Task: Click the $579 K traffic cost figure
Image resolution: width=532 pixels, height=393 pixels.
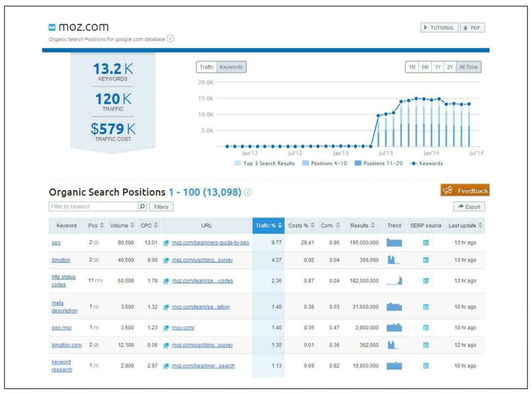Action: tap(113, 129)
